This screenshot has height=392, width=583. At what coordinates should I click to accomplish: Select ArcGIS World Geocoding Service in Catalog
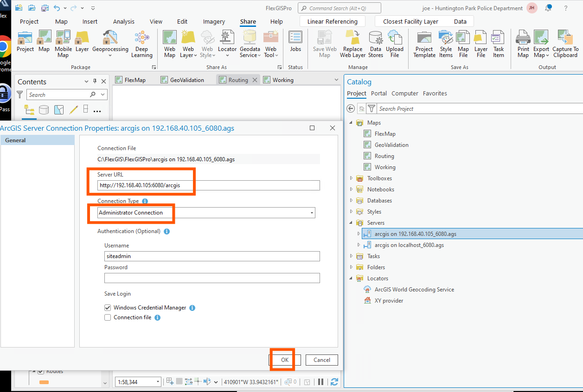(x=414, y=290)
